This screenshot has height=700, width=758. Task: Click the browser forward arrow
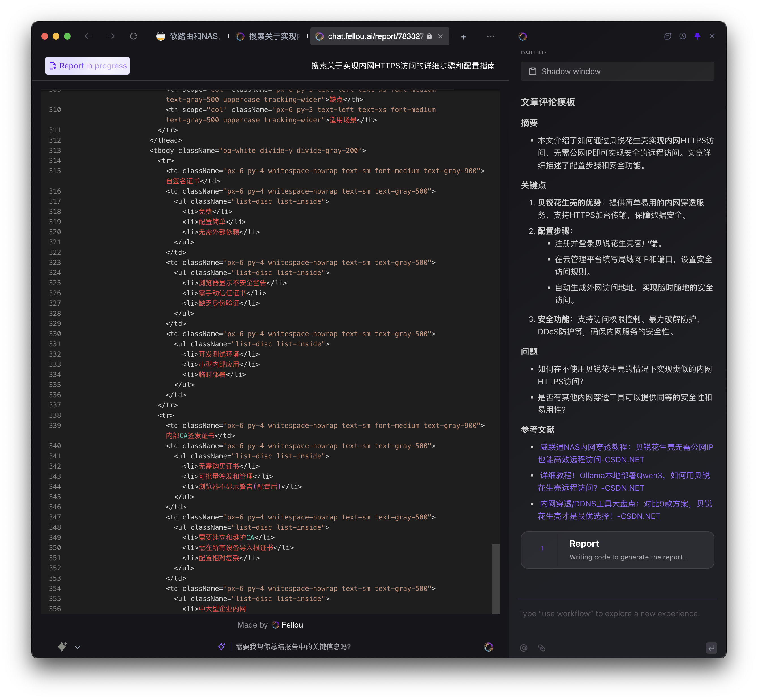pos(111,36)
